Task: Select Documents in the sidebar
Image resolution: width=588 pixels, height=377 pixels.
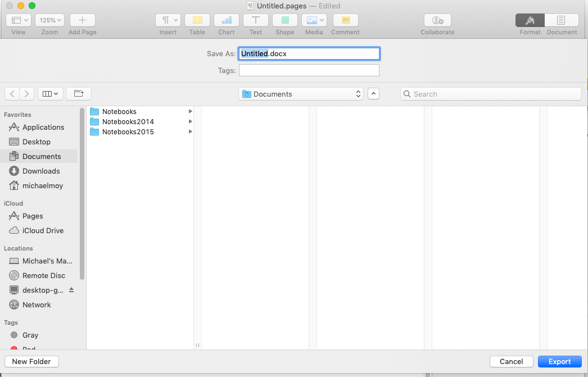Action: (39, 156)
